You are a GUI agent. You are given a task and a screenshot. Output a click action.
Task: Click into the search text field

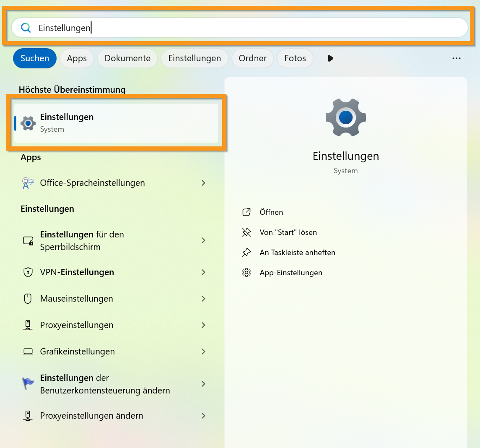pyautogui.click(x=252, y=28)
